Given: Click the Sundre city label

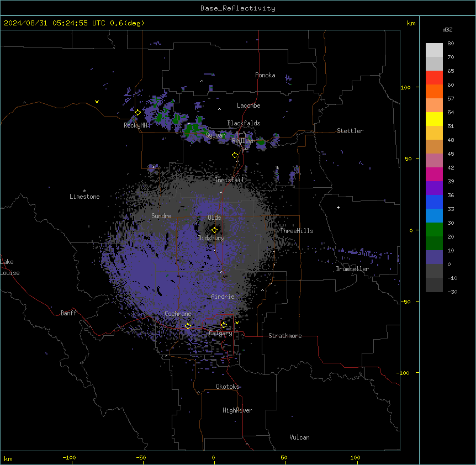Looking at the screenshot, I should coord(161,216).
